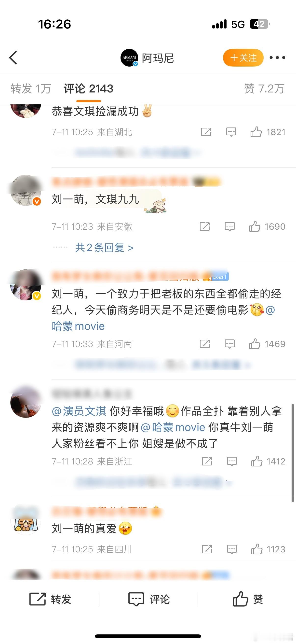
Task: Thumbs-up icon on the 1123-like comment
Action: [257, 549]
